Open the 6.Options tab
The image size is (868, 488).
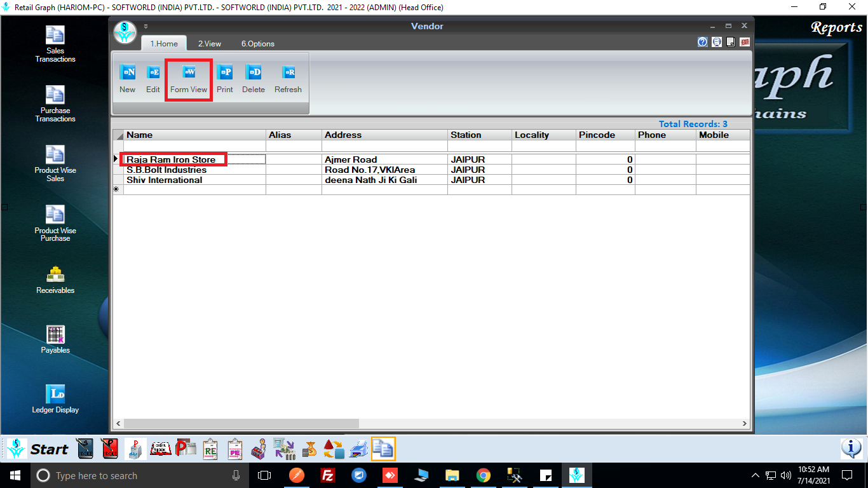coord(257,44)
